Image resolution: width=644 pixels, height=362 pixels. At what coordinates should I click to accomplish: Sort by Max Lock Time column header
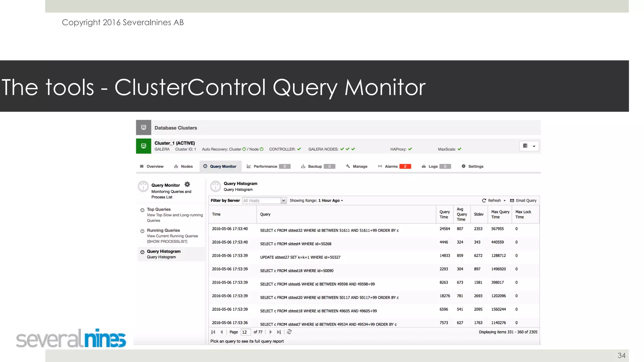(525, 214)
